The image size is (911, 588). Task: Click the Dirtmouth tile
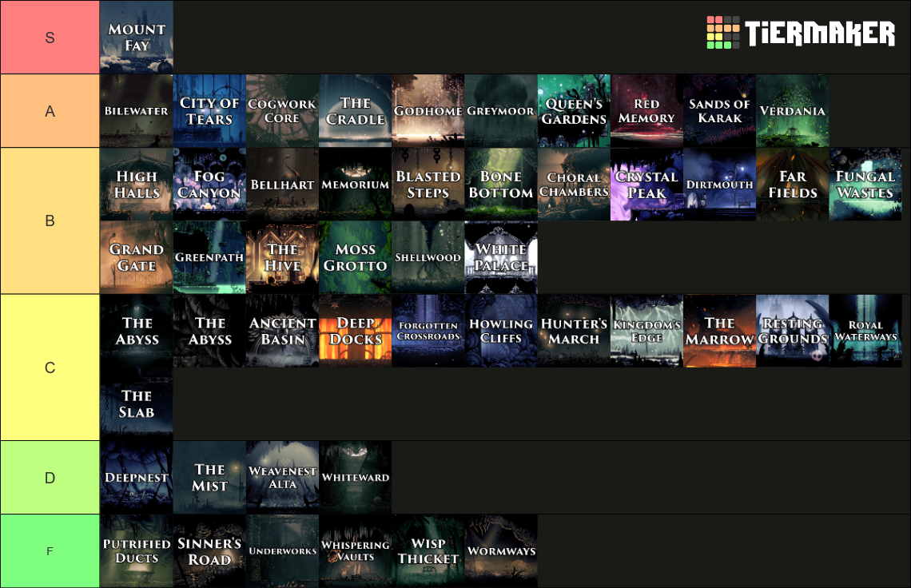point(720,185)
